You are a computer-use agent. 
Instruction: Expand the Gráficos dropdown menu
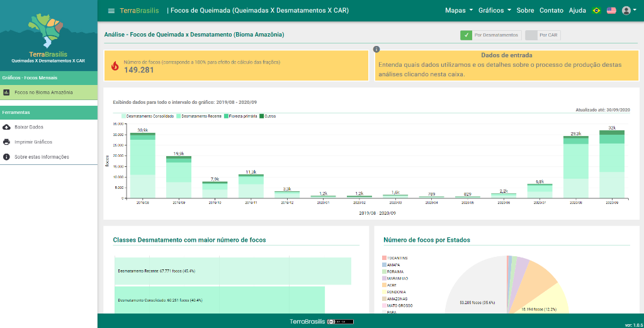495,11
